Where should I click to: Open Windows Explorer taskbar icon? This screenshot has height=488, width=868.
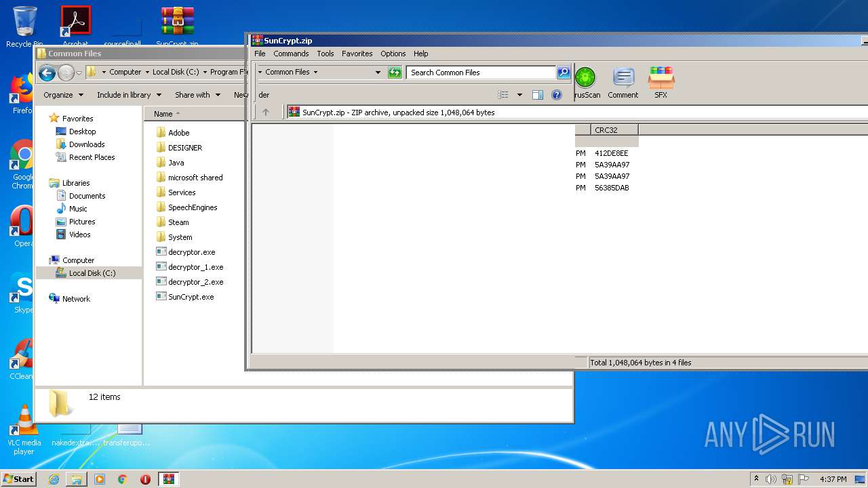pos(77,479)
